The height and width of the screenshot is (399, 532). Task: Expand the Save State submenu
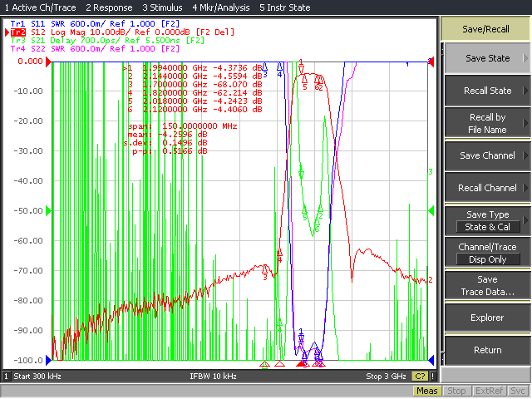[x=488, y=58]
